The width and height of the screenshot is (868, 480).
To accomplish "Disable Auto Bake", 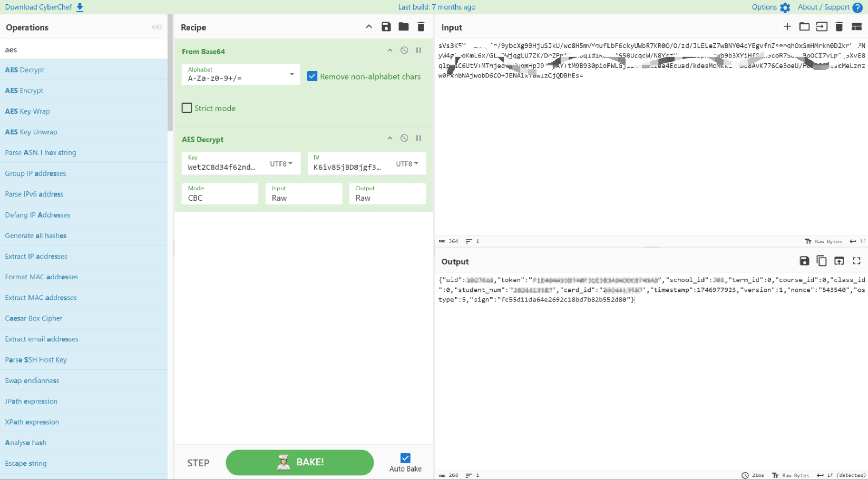I will click(405, 458).
